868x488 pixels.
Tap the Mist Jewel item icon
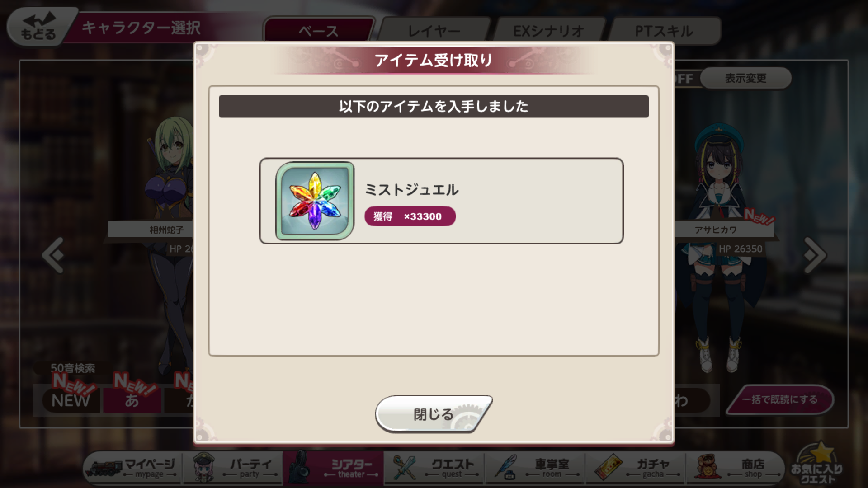(315, 201)
